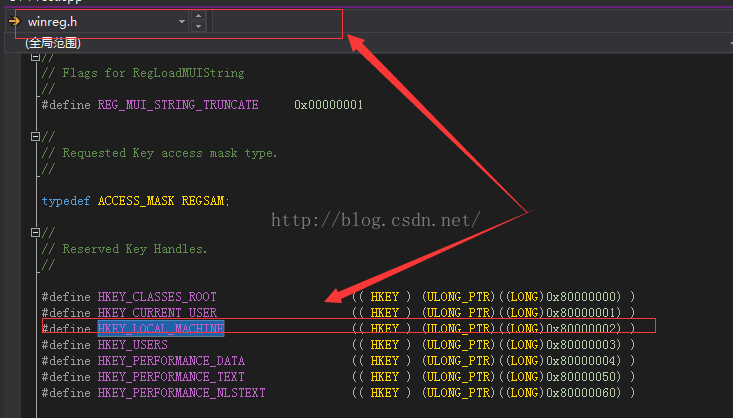Click the 0x00000001 value

328,105
